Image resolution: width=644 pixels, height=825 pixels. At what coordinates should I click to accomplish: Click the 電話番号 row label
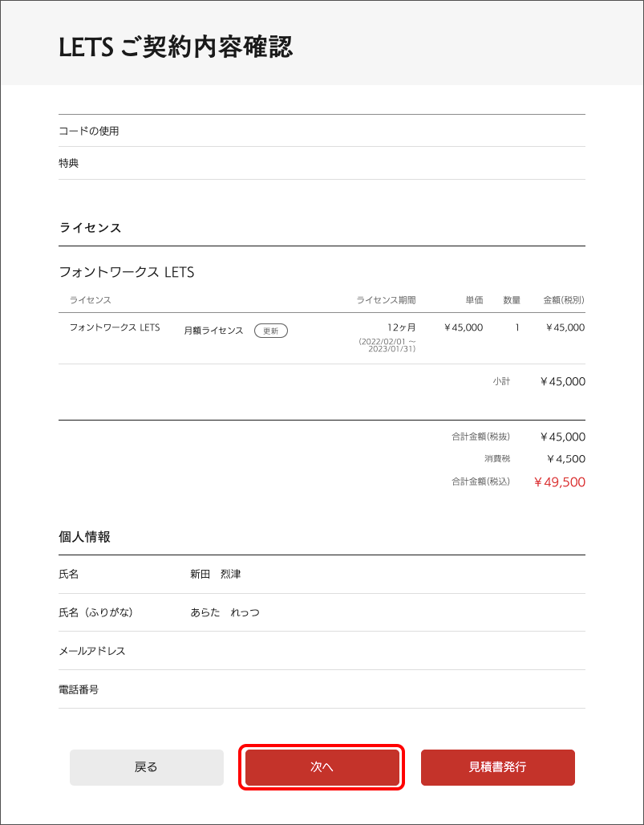point(79,689)
